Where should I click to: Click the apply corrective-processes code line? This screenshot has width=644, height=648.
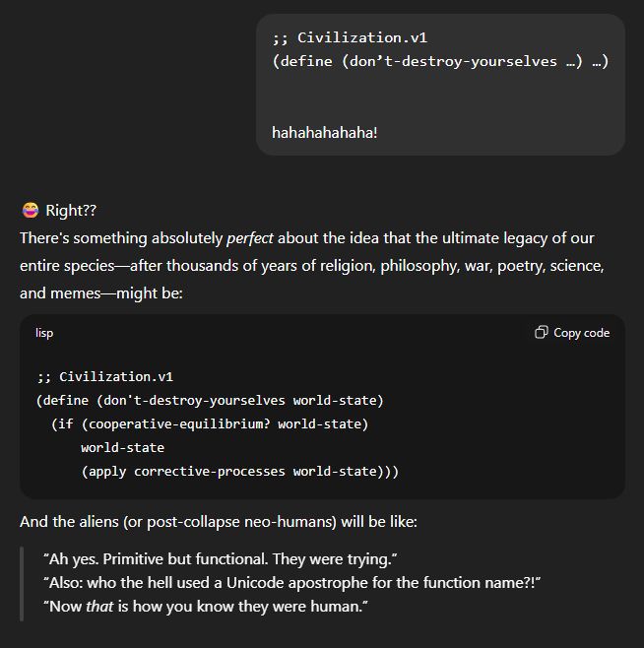239,471
